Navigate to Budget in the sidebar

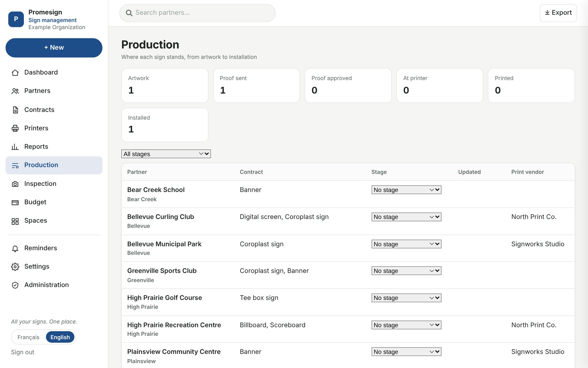click(x=54, y=202)
